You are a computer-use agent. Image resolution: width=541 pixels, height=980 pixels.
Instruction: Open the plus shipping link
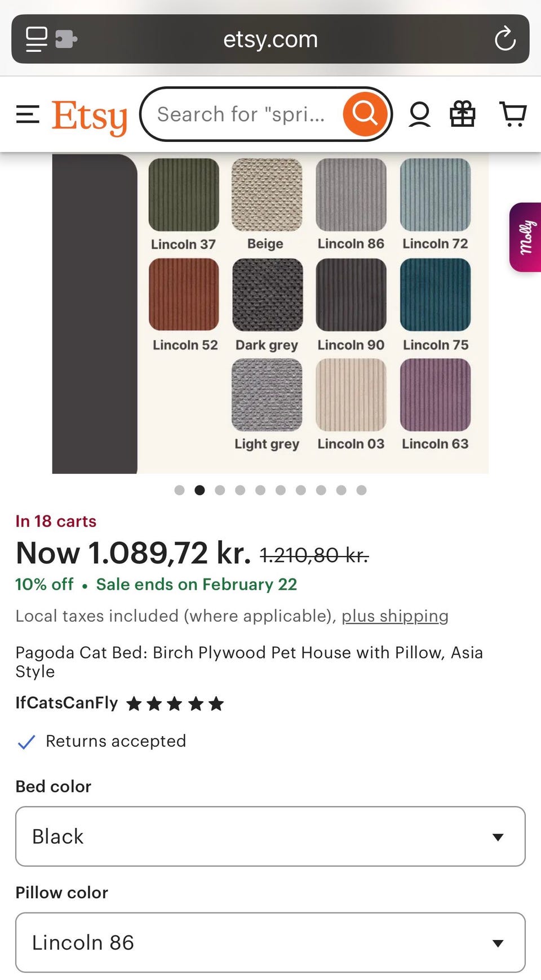pyautogui.click(x=394, y=616)
